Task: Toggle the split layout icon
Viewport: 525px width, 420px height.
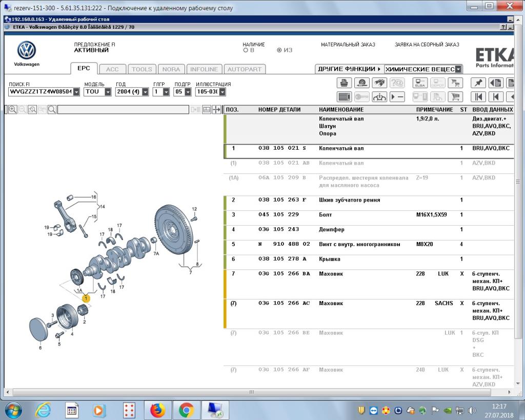Action: click(x=207, y=110)
